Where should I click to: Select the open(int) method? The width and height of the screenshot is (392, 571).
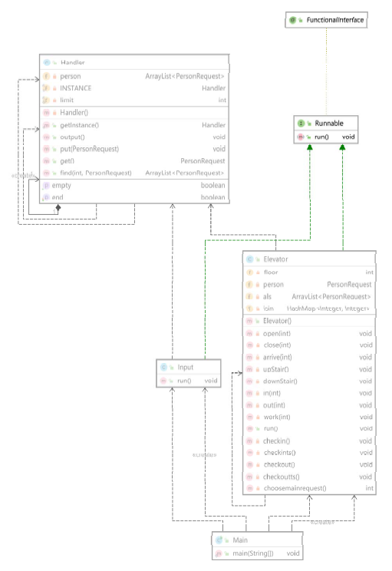(x=309, y=334)
